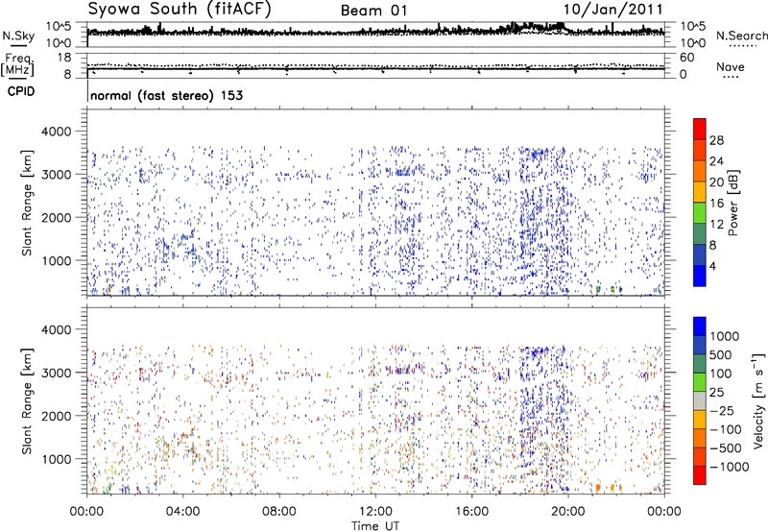Screen dimensions: 768x532
Task: Click the '16:00' time axis tick label
Action: coord(471,512)
